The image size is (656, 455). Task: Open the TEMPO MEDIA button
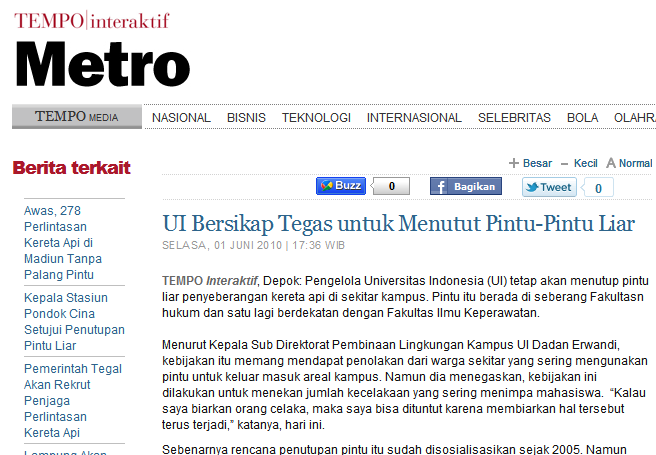(x=77, y=116)
